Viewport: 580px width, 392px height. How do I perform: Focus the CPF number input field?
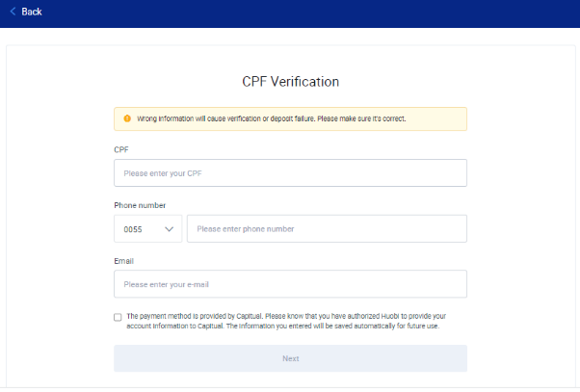coord(290,173)
